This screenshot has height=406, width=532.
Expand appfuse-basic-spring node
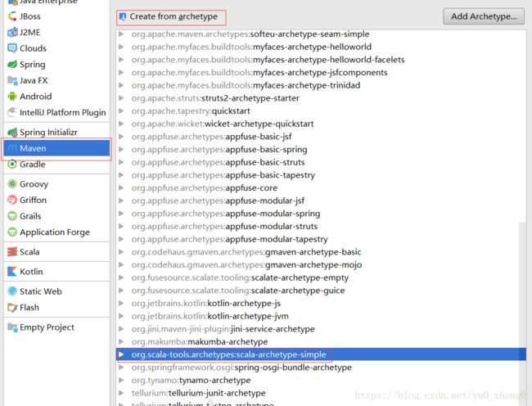point(121,149)
